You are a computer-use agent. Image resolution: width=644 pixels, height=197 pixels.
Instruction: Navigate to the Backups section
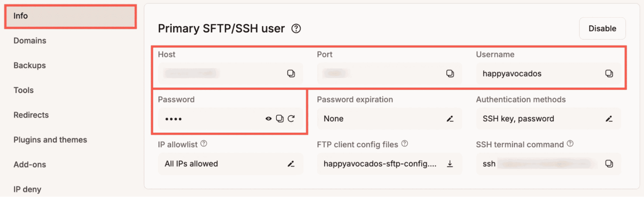30,65
